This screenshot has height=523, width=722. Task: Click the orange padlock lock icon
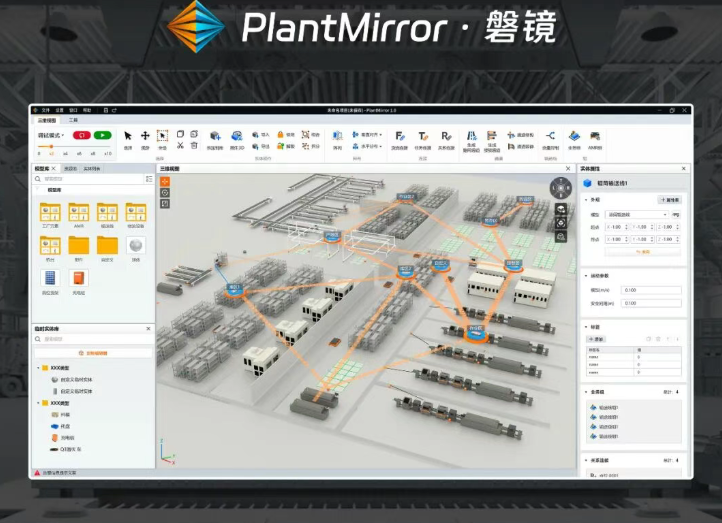pos(278,134)
